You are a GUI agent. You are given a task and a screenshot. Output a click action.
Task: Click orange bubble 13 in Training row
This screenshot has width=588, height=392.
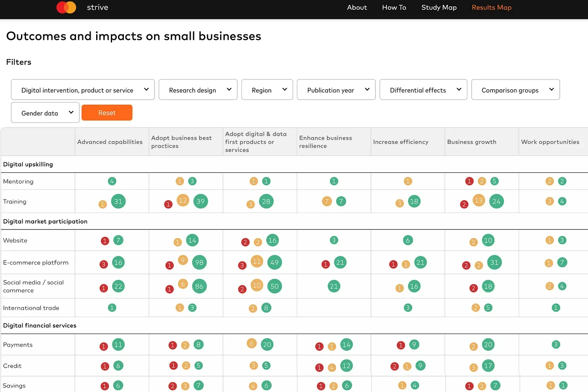[478, 200]
